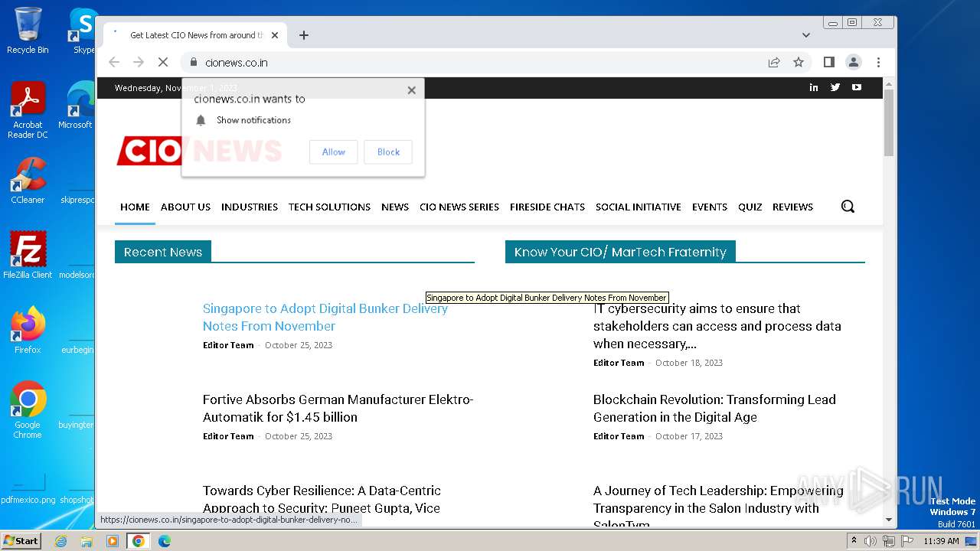Open the FIRESIDE CHATS menu item
The height and width of the screenshot is (551, 980).
[x=547, y=207]
